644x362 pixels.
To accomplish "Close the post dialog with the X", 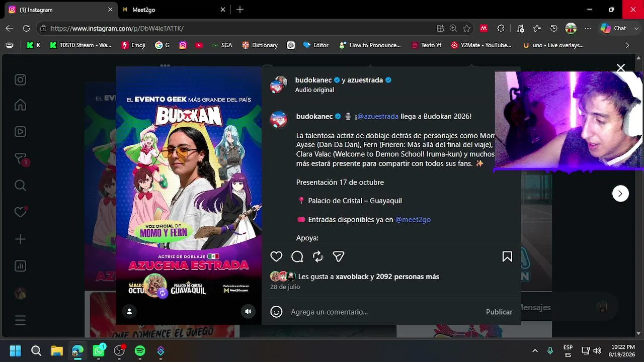I will point(621,68).
